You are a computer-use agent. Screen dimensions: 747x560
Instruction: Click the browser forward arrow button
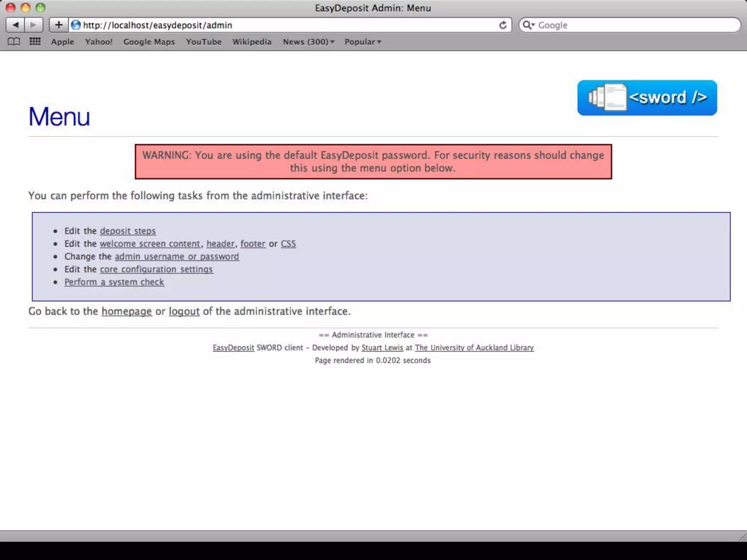pyautogui.click(x=34, y=25)
